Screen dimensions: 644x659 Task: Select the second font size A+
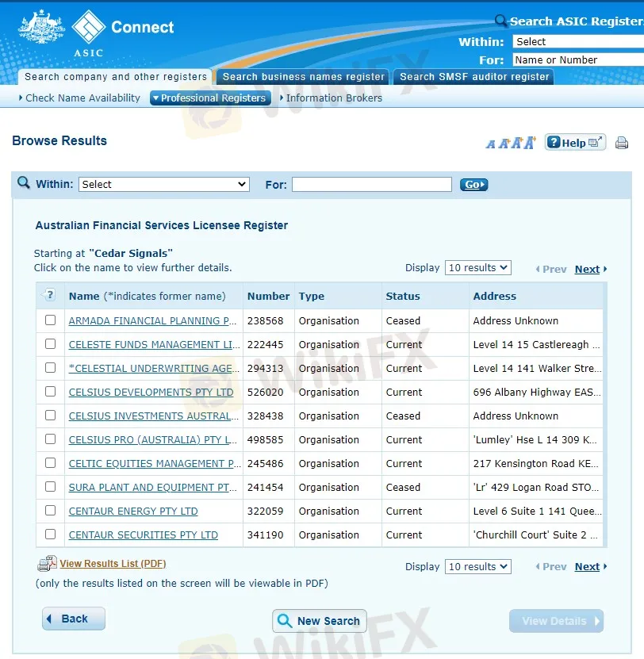(x=504, y=144)
